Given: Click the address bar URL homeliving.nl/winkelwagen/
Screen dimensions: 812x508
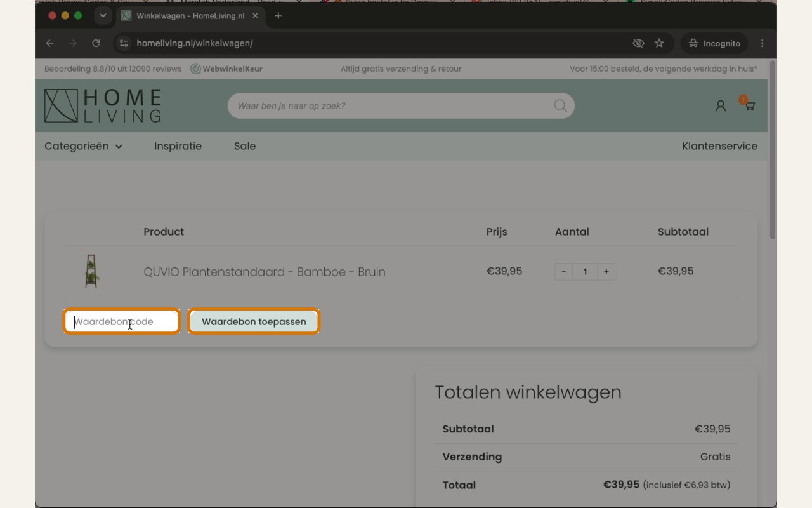Looking at the screenshot, I should pos(195,43).
